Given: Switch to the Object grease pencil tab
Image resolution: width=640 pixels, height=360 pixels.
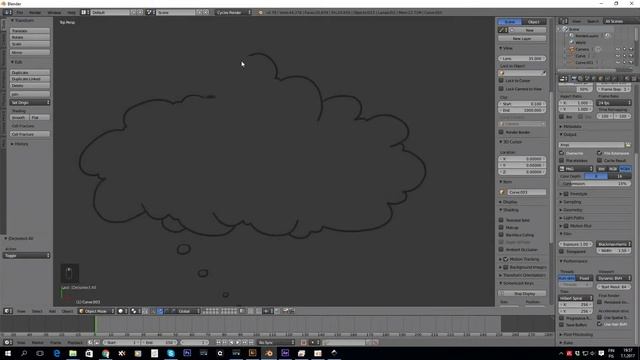Looking at the screenshot, I should 533,22.
